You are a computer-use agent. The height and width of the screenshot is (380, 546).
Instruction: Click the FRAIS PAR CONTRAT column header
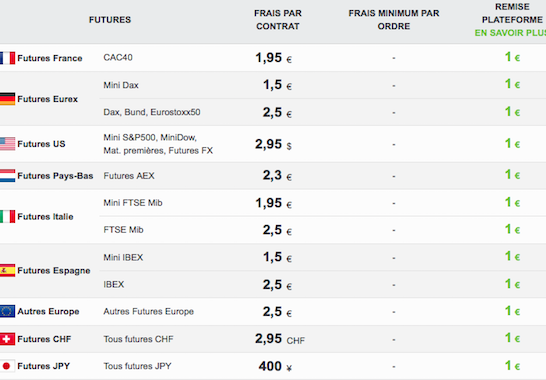pos(278,20)
